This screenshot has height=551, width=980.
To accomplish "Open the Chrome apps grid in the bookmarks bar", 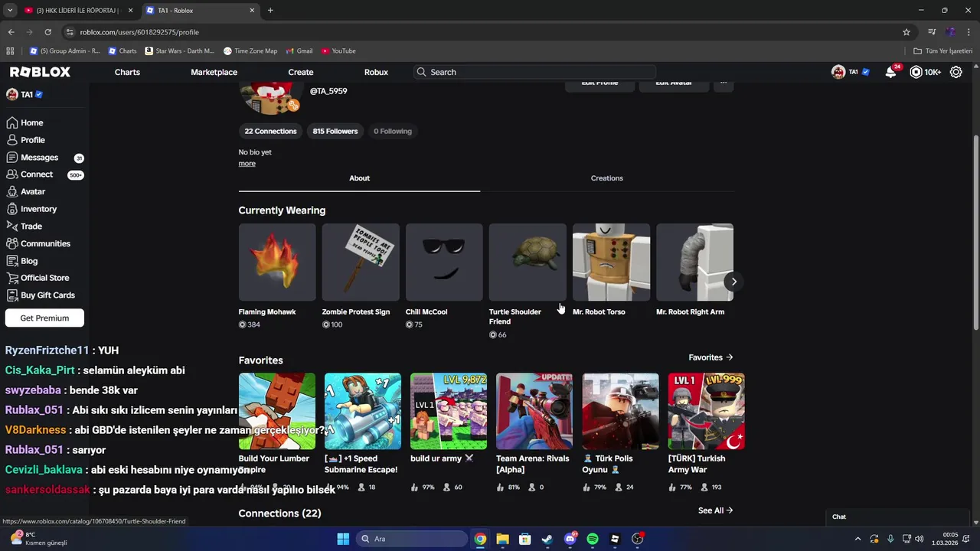I will [10, 51].
